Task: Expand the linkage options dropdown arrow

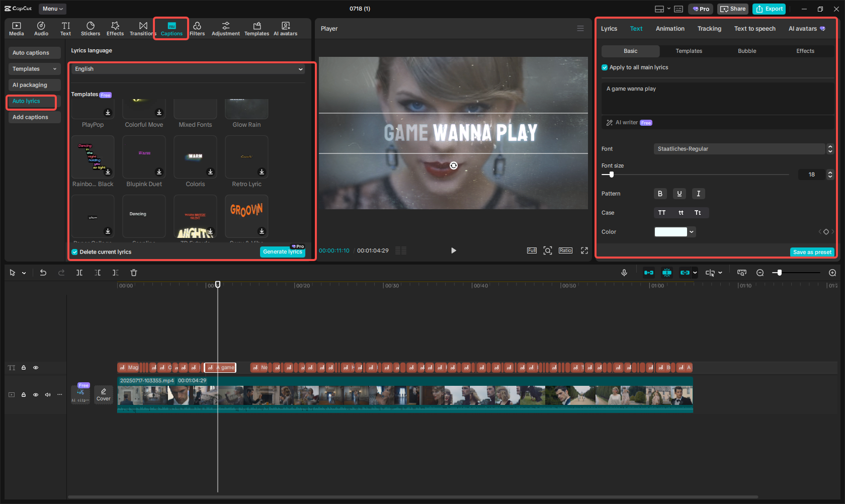Action: pyautogui.click(x=695, y=273)
